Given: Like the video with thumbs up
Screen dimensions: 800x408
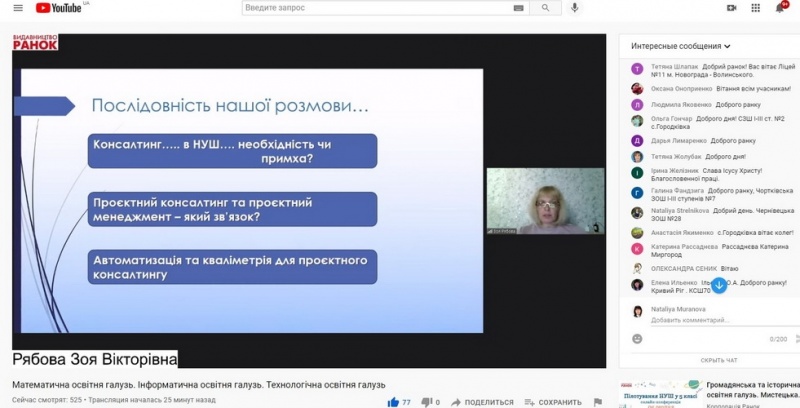Looking at the screenshot, I should 393,402.
